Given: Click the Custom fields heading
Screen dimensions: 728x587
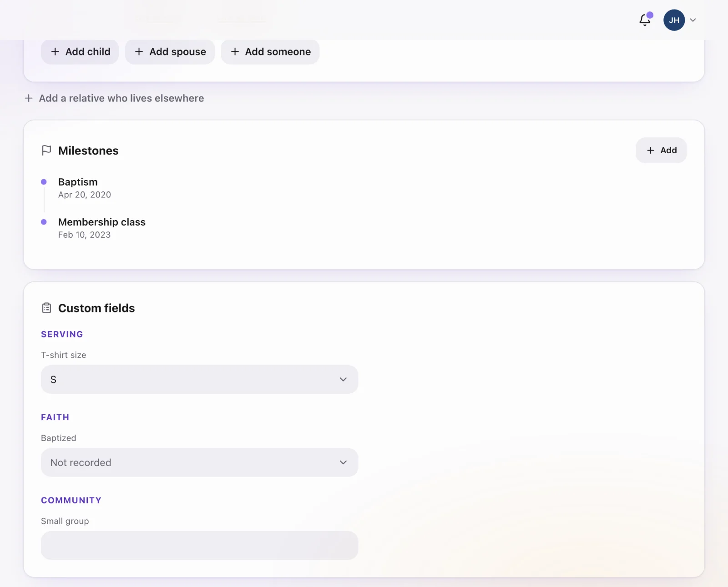Looking at the screenshot, I should pyautogui.click(x=96, y=308).
